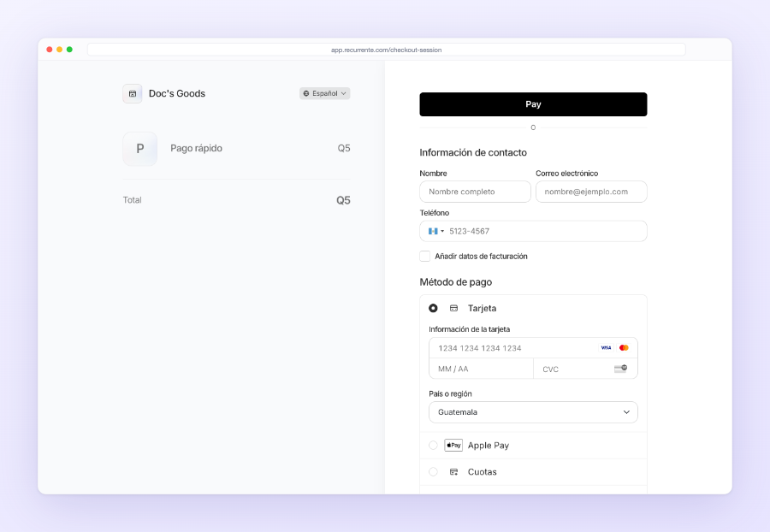Click the CVC card help icon
Viewport: 770px width, 532px height.
pyautogui.click(x=621, y=368)
